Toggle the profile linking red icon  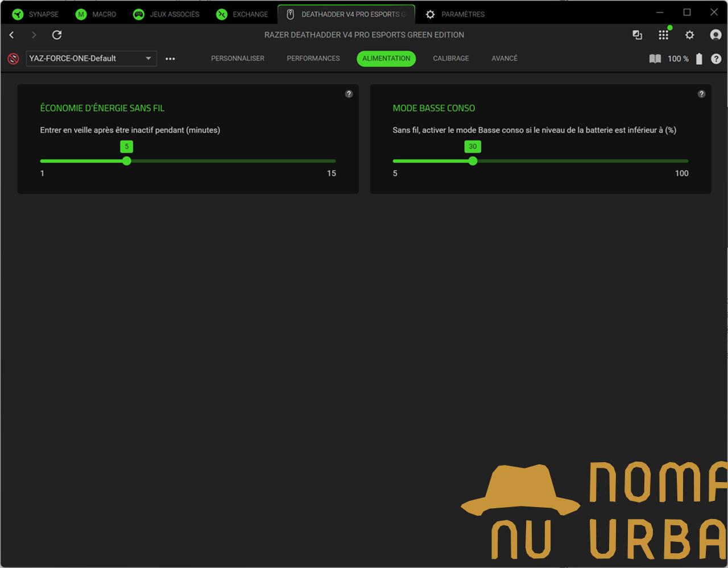13,59
